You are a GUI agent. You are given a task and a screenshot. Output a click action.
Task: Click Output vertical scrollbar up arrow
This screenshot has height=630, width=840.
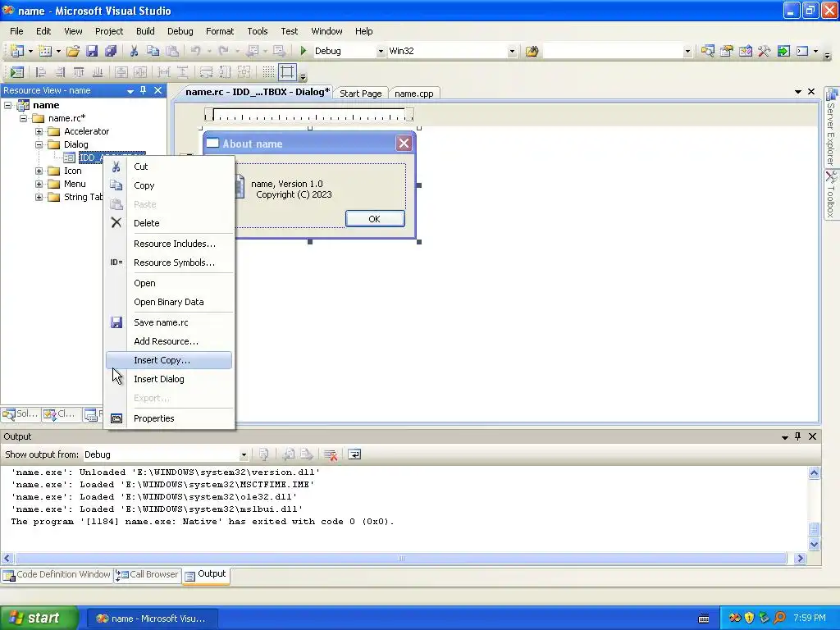814,472
